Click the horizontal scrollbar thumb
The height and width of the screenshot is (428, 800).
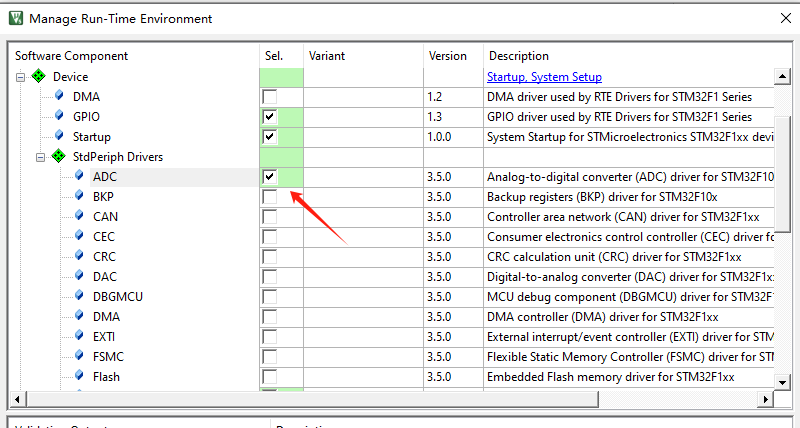tap(312, 399)
